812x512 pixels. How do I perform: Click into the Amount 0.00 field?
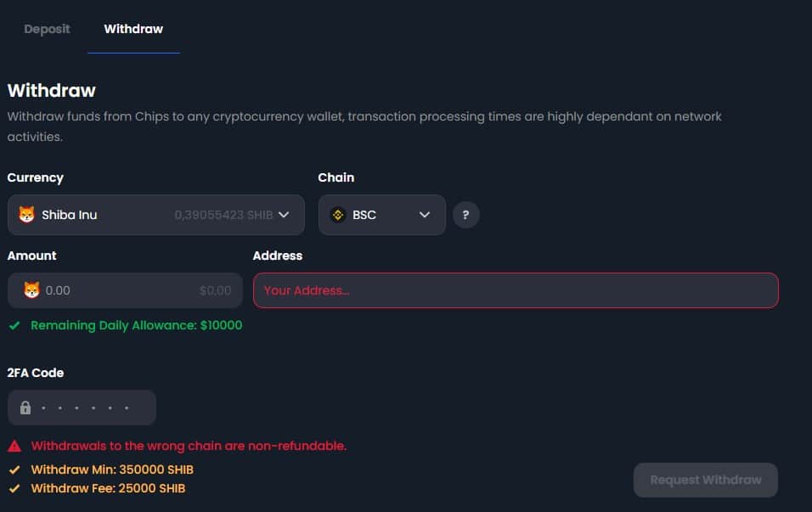click(x=125, y=290)
